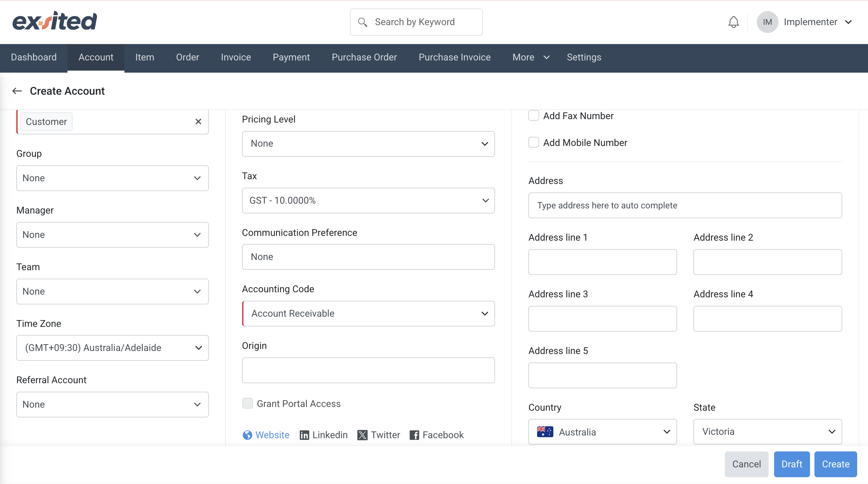Open the Purchase Invoice tab
The height and width of the screenshot is (484, 868).
tap(455, 57)
